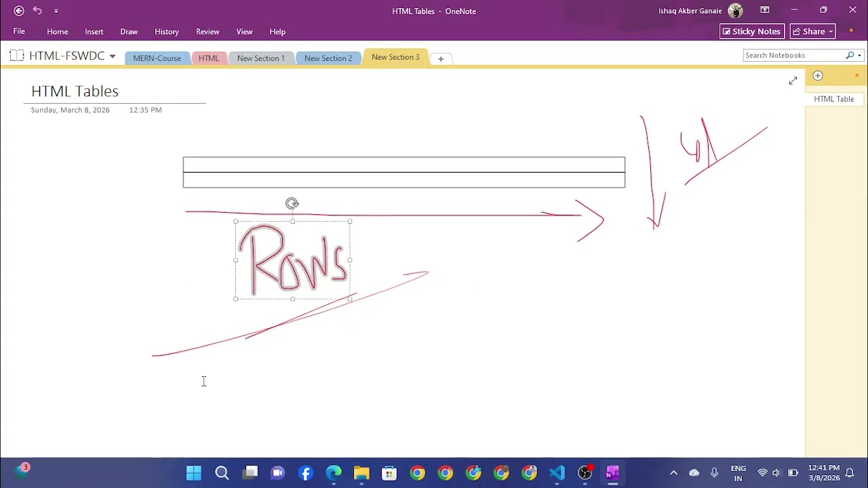Select the New Section 2 tab

click(328, 58)
